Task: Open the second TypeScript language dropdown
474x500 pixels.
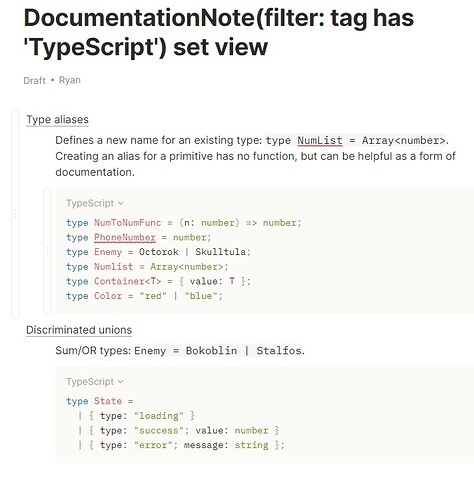Action: pos(95,381)
